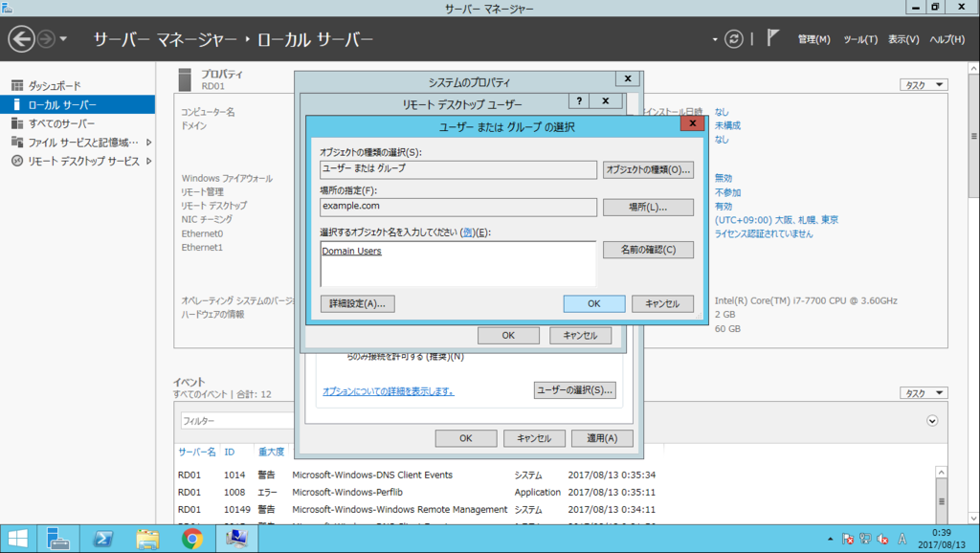Open Server Manager from the taskbar
Screen dimensions: 980x553
pos(58,539)
